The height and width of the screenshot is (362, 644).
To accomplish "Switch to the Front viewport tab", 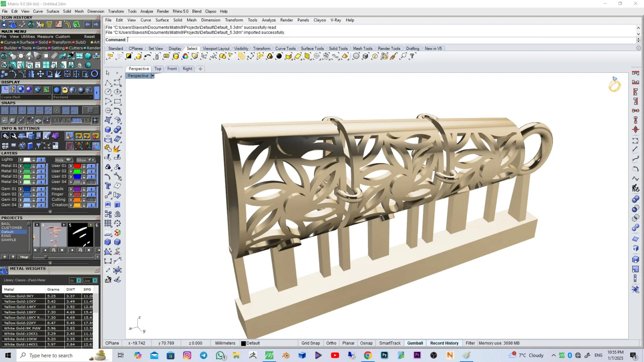I will point(172,69).
